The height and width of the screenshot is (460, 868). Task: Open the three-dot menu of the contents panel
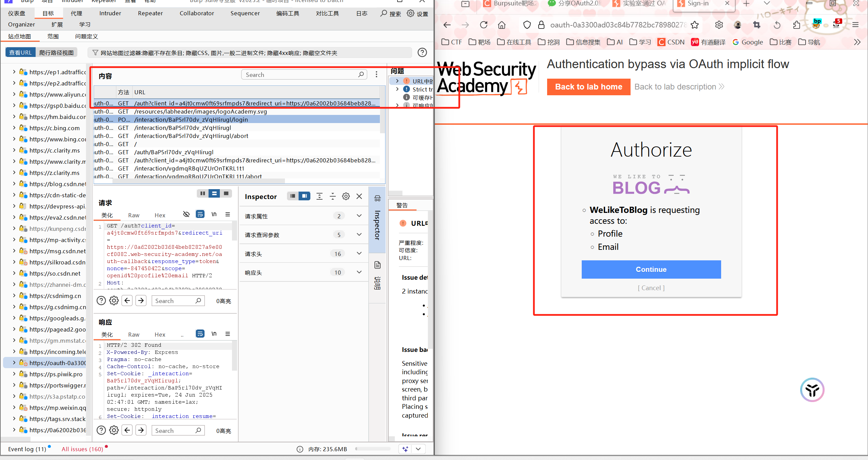[x=376, y=75]
